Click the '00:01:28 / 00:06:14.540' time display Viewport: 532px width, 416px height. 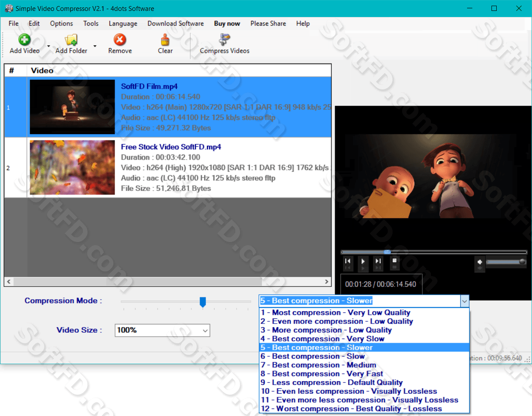pos(381,284)
